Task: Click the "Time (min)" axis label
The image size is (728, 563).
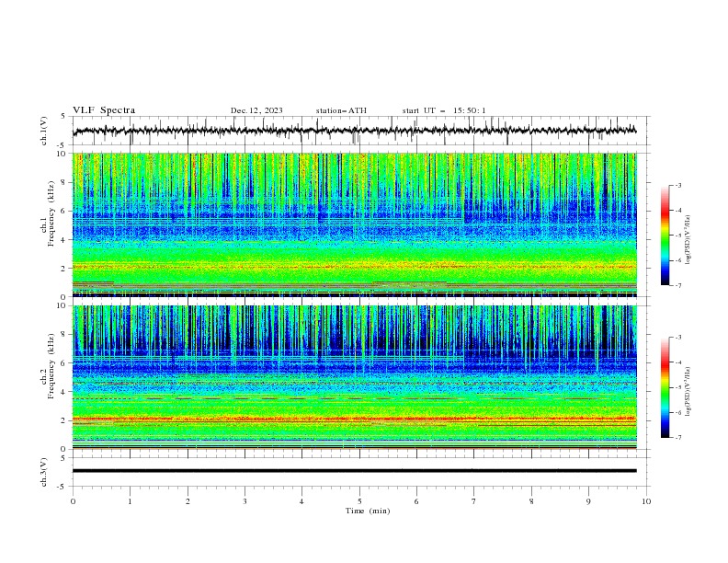Action: [x=368, y=511]
